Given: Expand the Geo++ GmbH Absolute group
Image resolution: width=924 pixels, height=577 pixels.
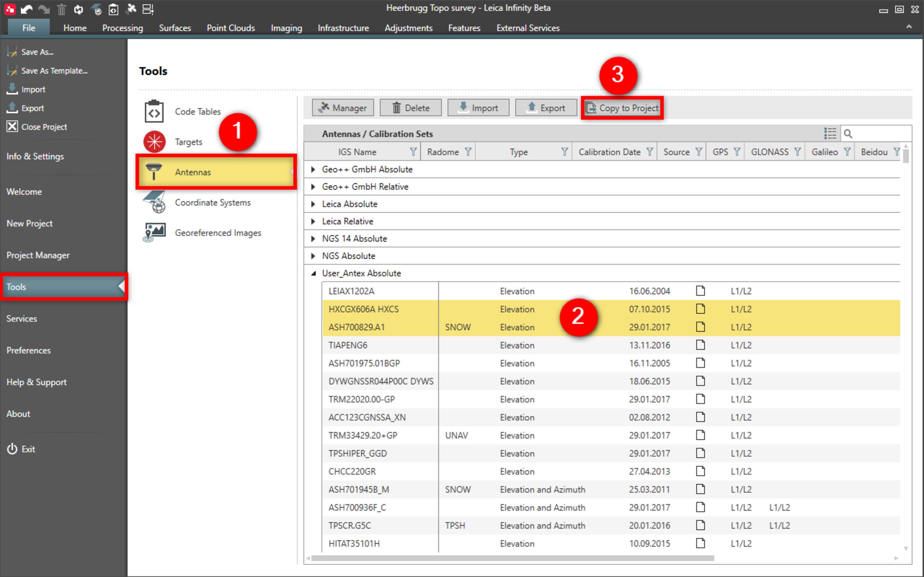Looking at the screenshot, I should tap(313, 169).
